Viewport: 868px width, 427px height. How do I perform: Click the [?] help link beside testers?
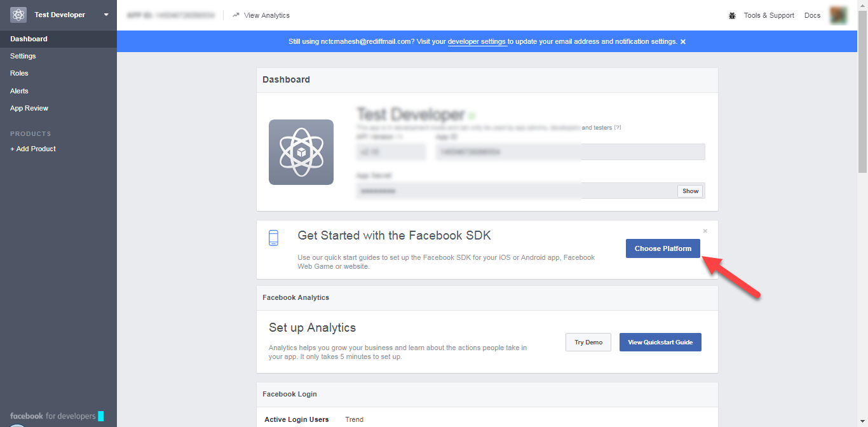click(x=618, y=127)
